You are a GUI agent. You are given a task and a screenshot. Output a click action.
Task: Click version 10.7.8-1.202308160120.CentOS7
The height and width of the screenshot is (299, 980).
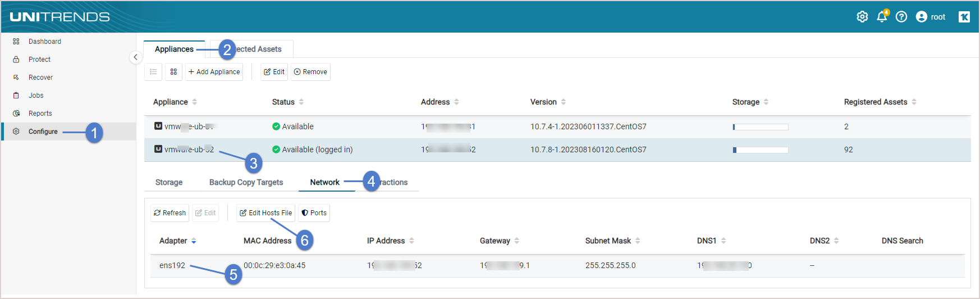[588, 149]
